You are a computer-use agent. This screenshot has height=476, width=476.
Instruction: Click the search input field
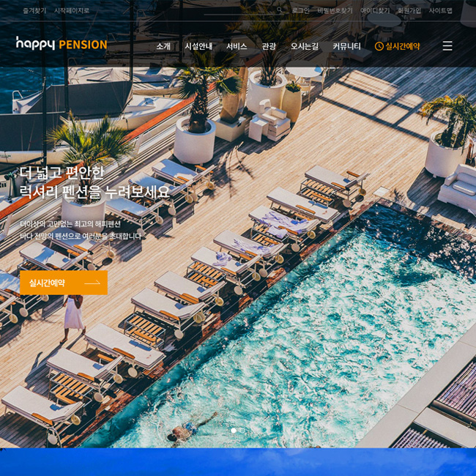tap(239, 10)
